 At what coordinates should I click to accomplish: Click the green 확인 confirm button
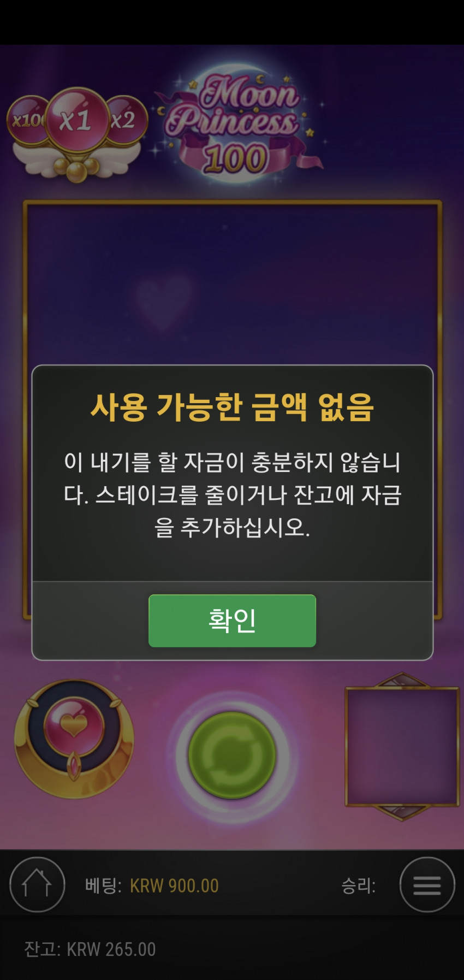[232, 621]
